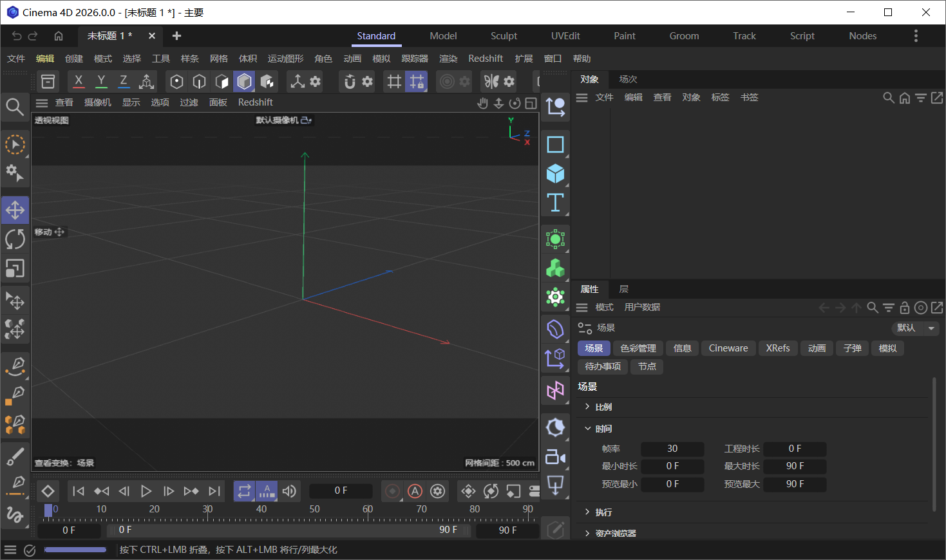
Task: Expand the 比例 section
Action: pyautogui.click(x=587, y=407)
